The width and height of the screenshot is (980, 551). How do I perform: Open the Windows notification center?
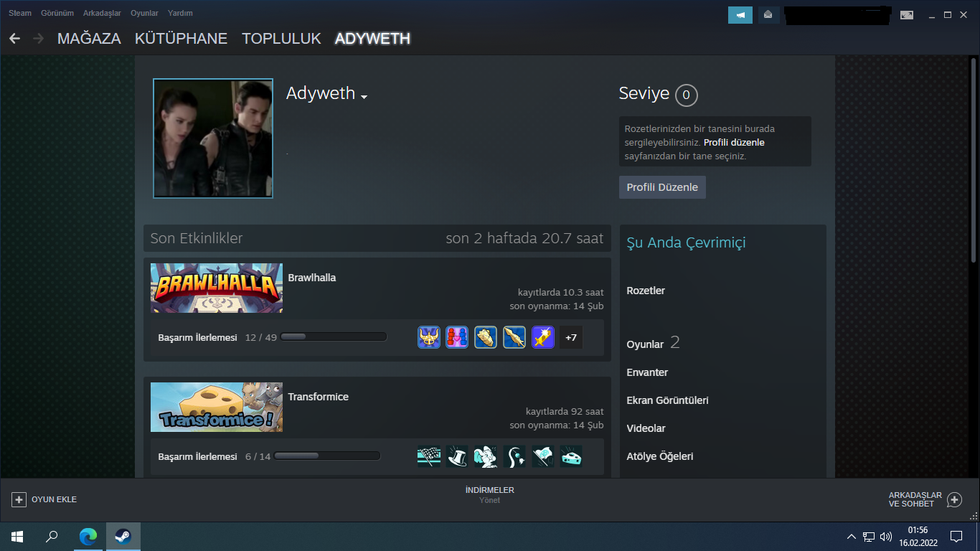pos(956,536)
